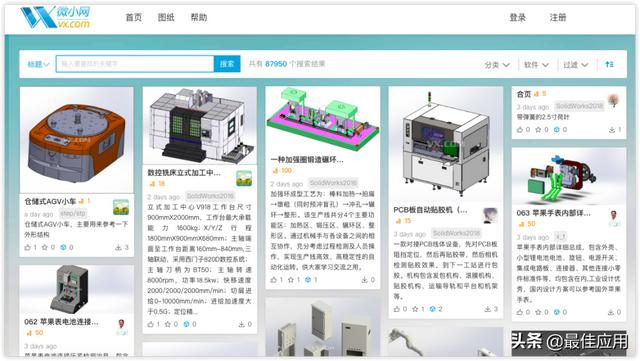Like the 063 苹果手表内部详 card
This screenshot has height=361, width=640.
click(x=520, y=312)
